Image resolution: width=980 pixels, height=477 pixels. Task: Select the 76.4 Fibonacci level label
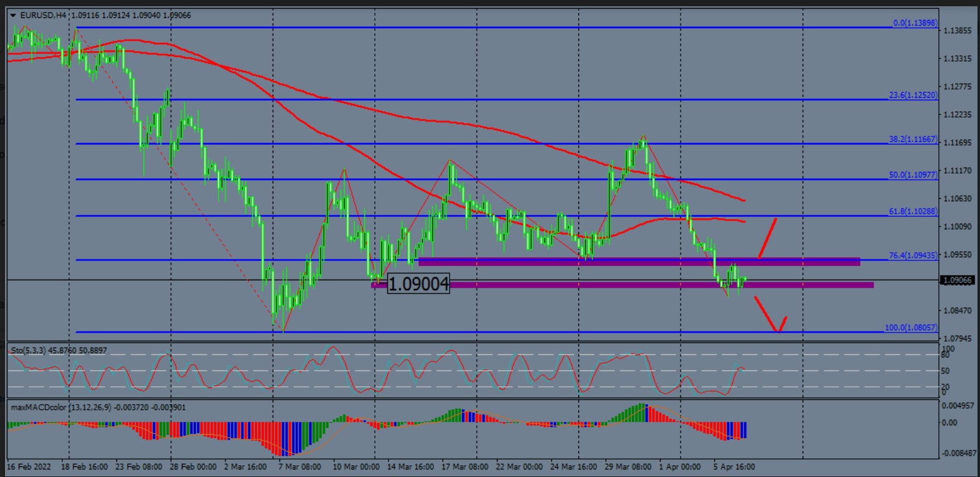[x=912, y=255]
